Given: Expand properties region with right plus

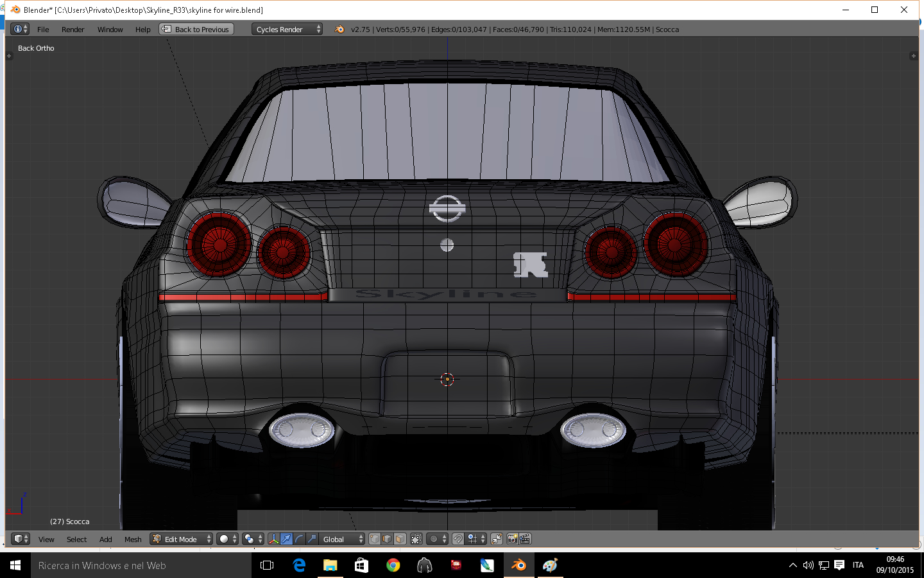Looking at the screenshot, I should tap(913, 56).
